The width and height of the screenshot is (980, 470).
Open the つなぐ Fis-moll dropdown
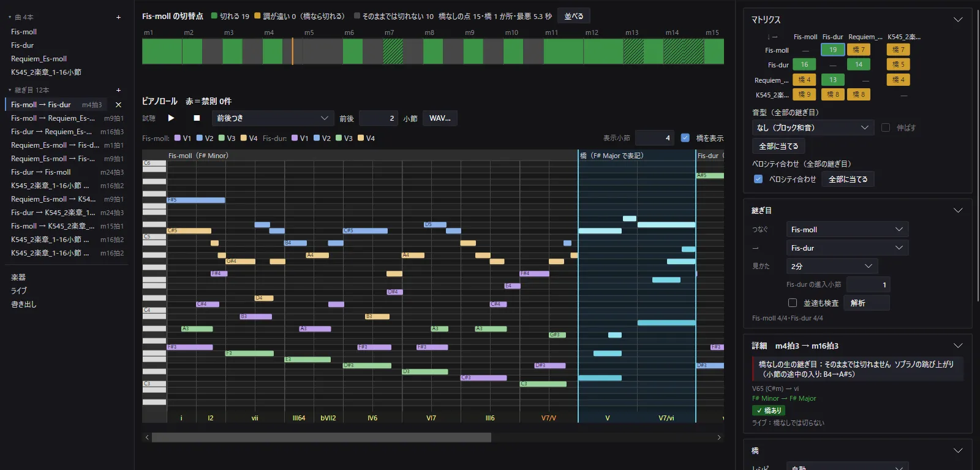(847, 229)
